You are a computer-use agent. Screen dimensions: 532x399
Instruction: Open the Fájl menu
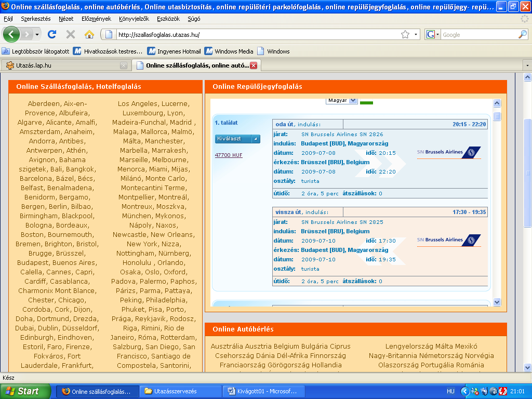(x=8, y=19)
